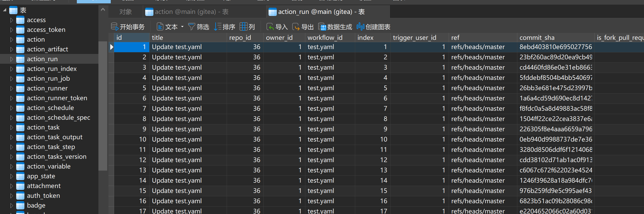This screenshot has height=214, width=644.
Task: Click the ref cell in row 12
Action: pos(483,160)
